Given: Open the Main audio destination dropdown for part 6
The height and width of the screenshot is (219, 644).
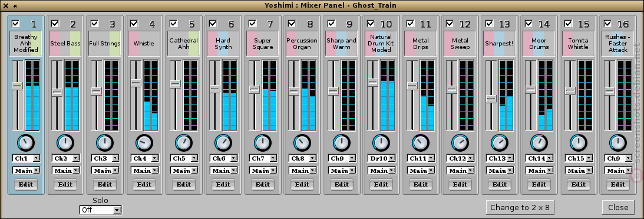Looking at the screenshot, I should (x=223, y=171).
